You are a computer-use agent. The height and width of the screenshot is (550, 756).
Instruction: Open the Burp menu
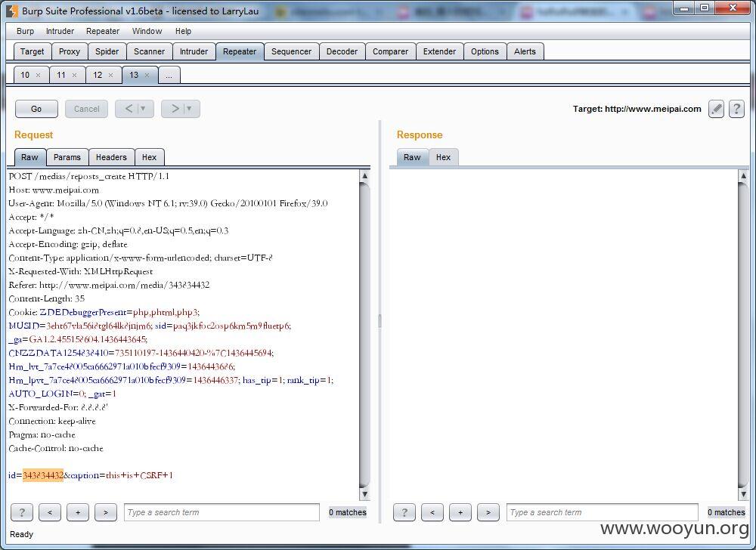coord(25,31)
